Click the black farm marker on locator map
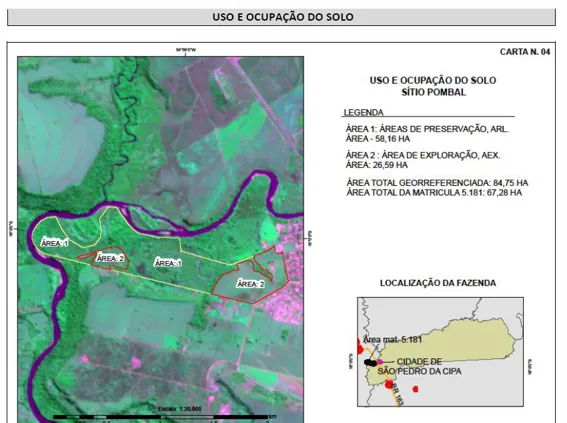 pyautogui.click(x=370, y=362)
